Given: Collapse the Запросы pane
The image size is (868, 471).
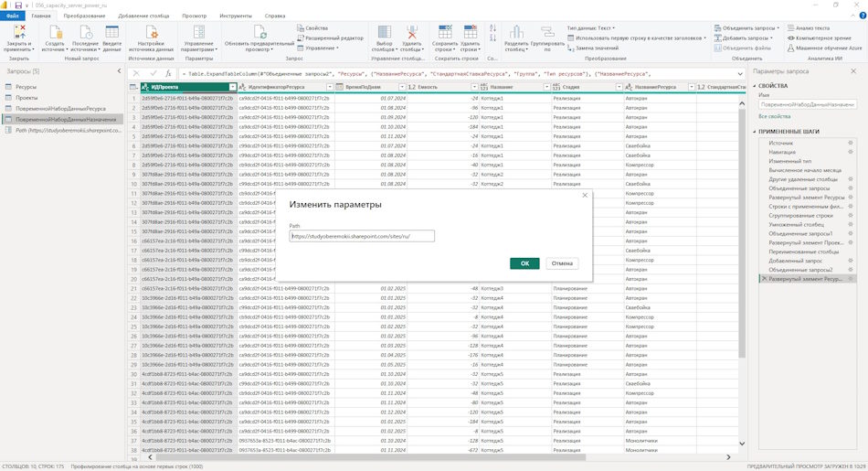Looking at the screenshot, I should (x=119, y=71).
